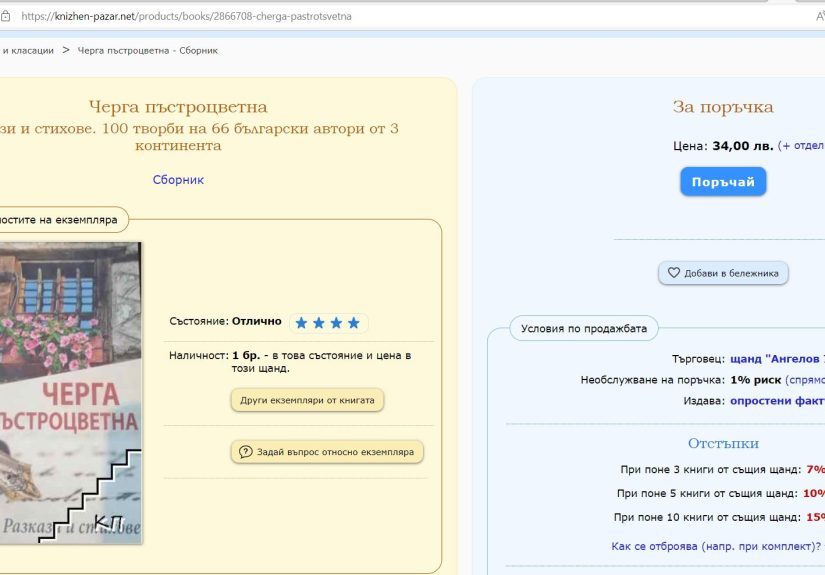Viewport: 825px width, 575px height.
Task: Click the link after 1% риск
Action: (804, 380)
